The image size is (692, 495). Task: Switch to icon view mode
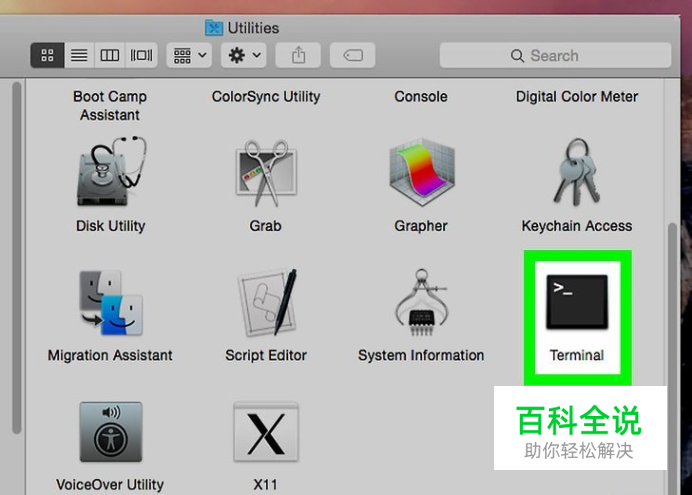tap(47, 55)
